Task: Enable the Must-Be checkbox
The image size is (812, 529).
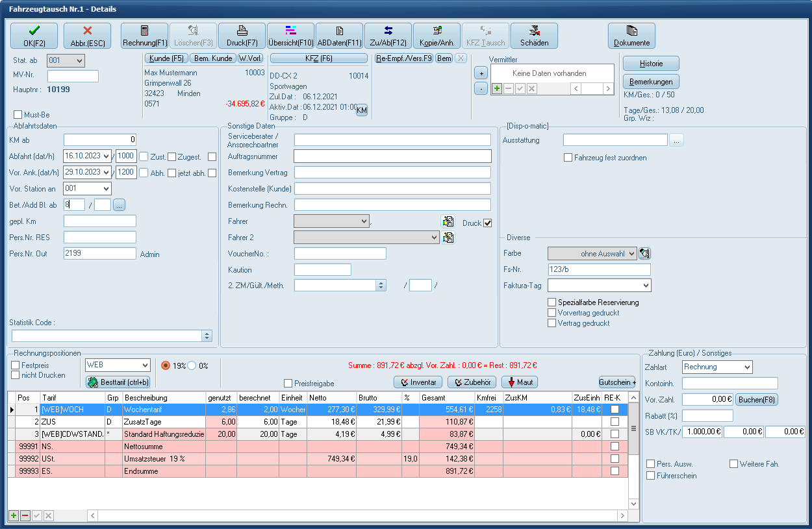Action: 18,115
